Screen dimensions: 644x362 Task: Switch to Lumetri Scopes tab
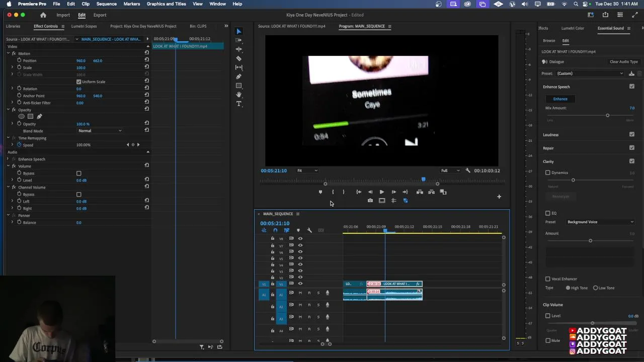coord(84,26)
